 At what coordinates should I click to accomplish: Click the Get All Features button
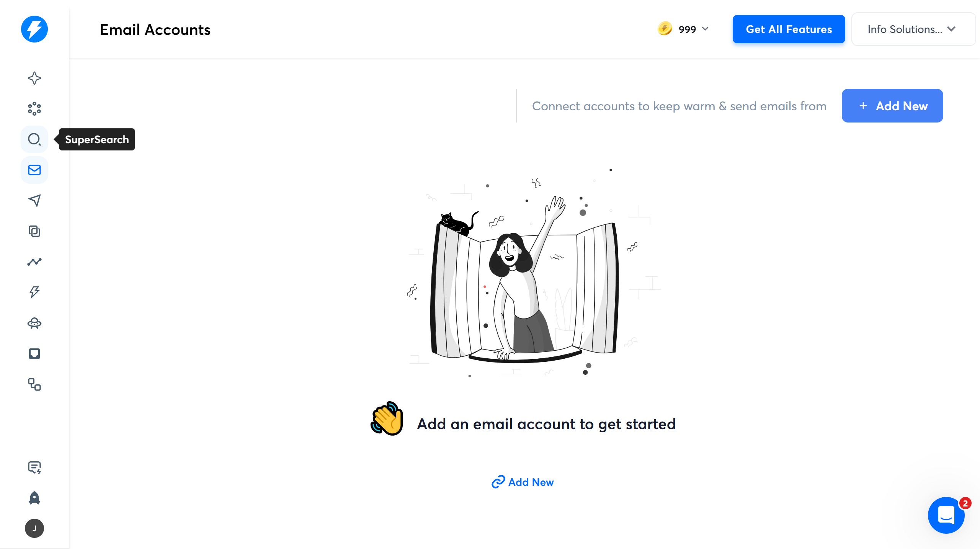789,29
